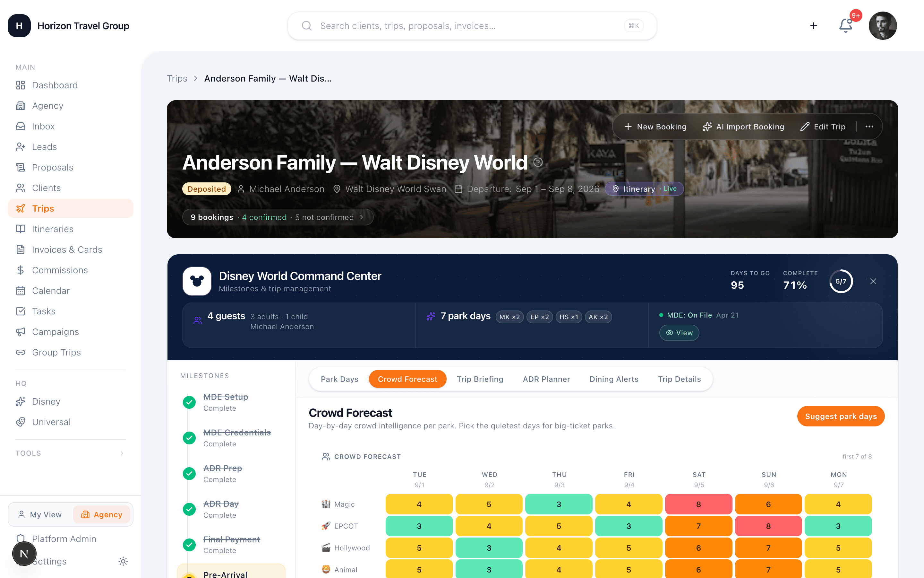The width and height of the screenshot is (924, 578).
Task: Go to the Commissions page
Action: pyautogui.click(x=70, y=270)
